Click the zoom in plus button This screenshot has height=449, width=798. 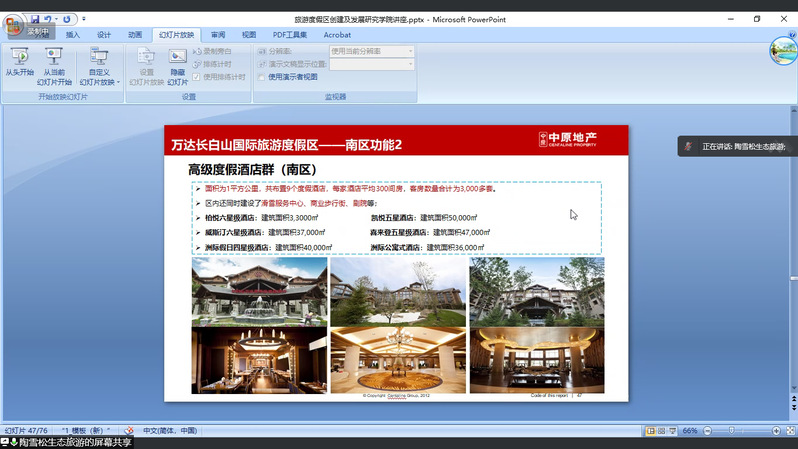point(775,430)
